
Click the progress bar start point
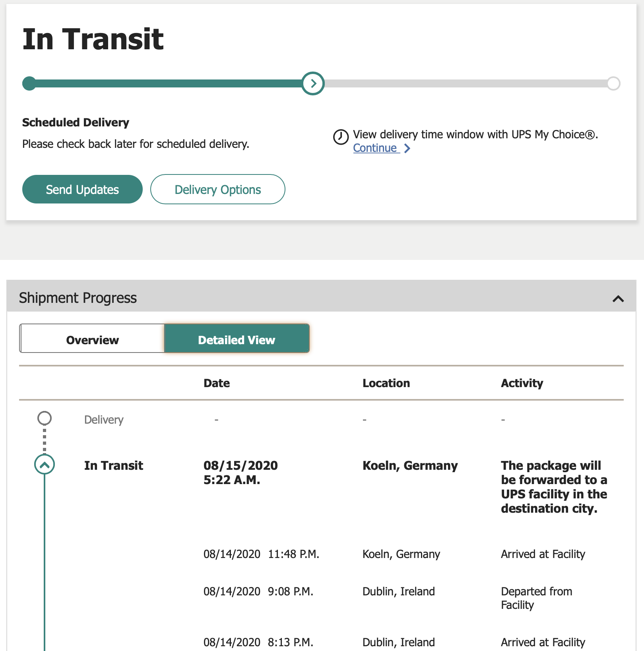[x=29, y=83]
